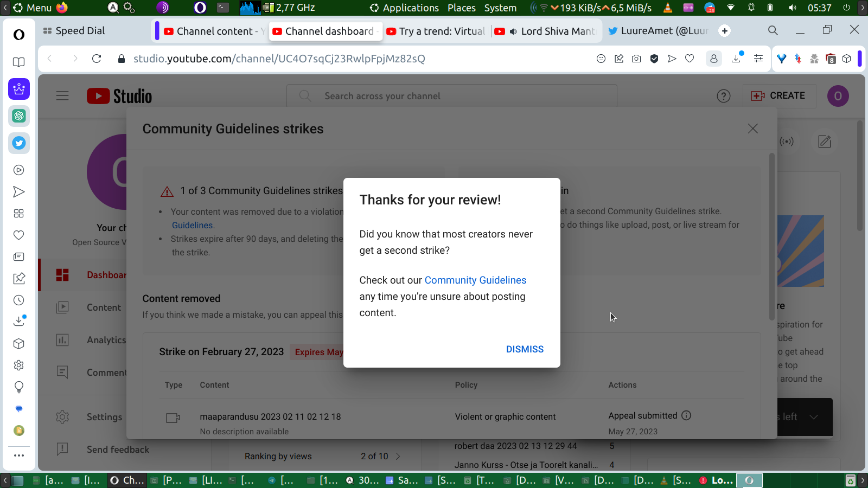This screenshot has width=868, height=488.
Task: Open the Aria AI sidebar icon
Action: 19,89
